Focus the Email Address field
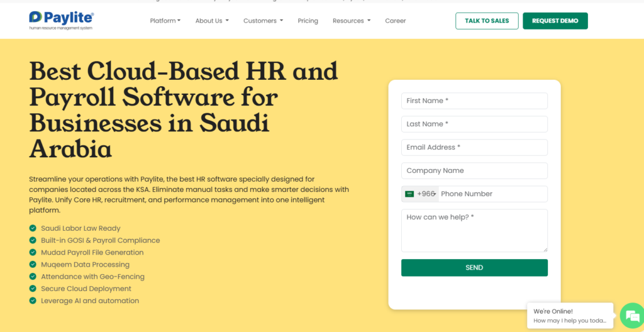This screenshot has height=332, width=644. click(474, 147)
